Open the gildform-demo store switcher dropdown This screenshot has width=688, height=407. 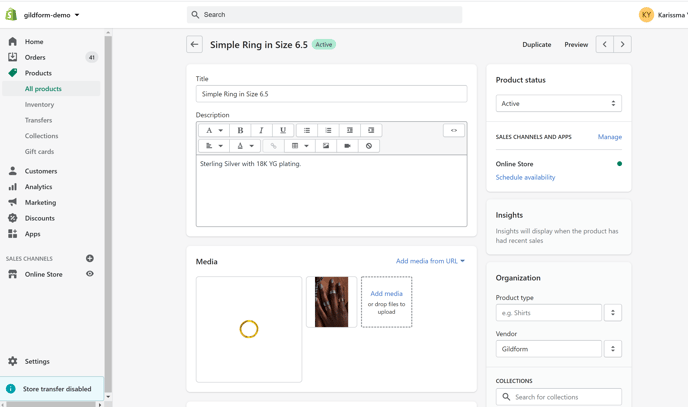click(x=51, y=15)
